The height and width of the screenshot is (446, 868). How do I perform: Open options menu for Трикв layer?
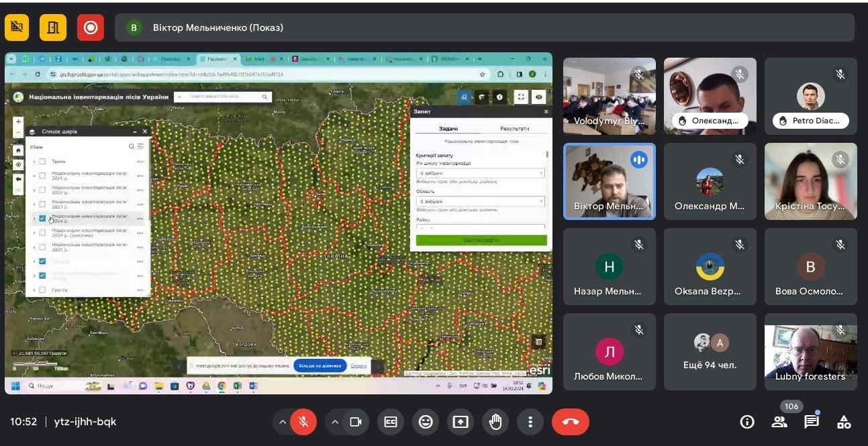pyautogui.click(x=140, y=162)
